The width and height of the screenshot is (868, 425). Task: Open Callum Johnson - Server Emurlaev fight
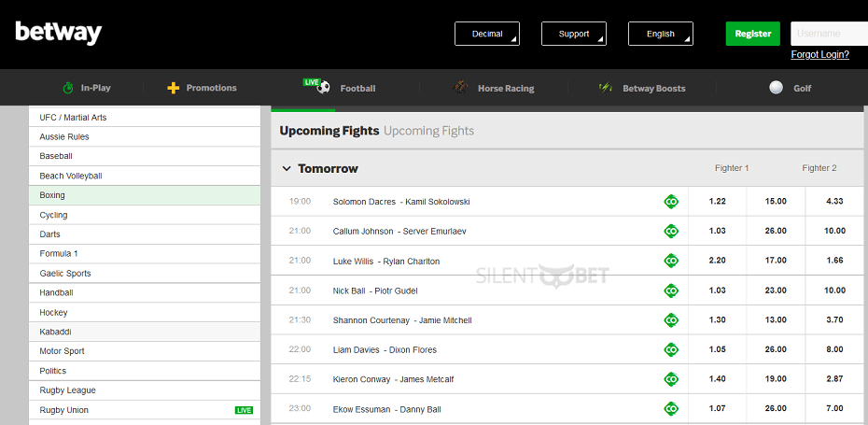point(399,231)
